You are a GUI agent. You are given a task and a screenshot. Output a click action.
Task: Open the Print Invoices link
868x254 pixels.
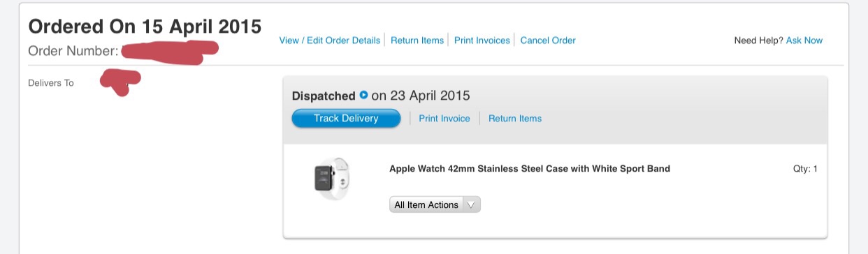tap(482, 40)
